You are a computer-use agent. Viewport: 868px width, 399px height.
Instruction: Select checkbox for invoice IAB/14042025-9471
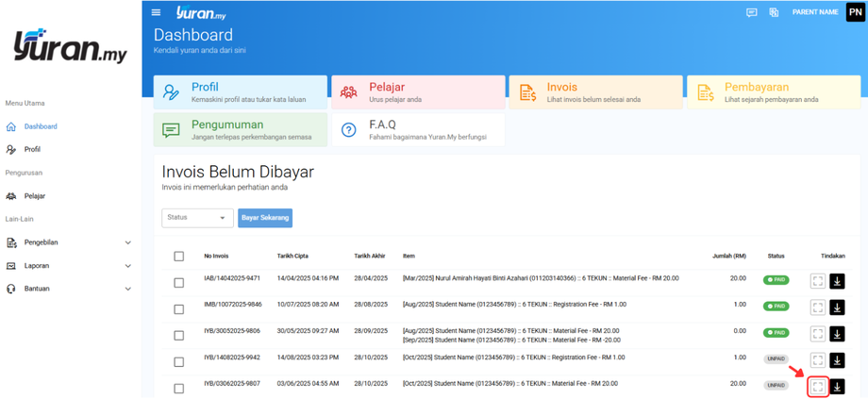(179, 282)
